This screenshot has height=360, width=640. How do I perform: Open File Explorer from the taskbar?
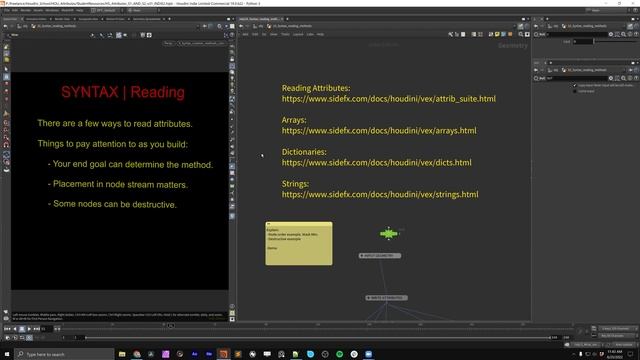pos(122,354)
